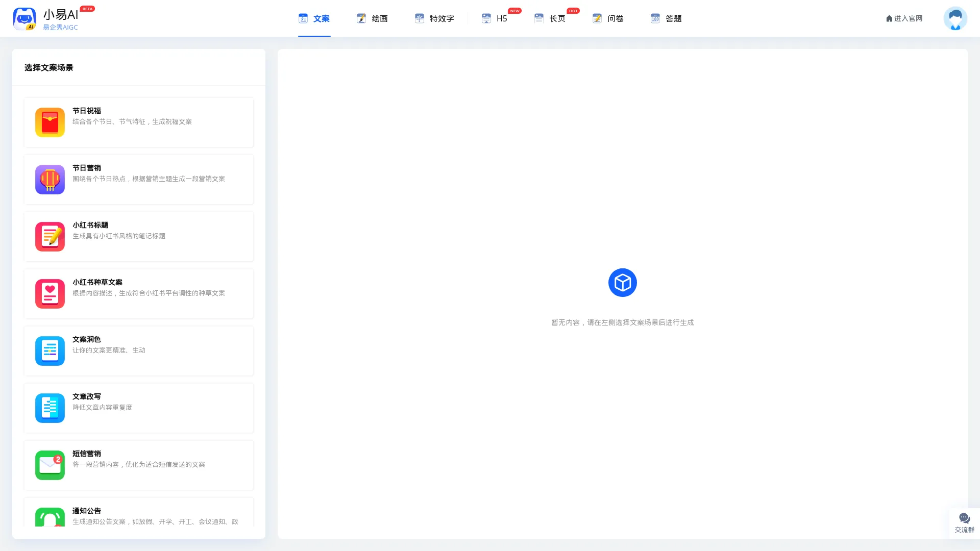The width and height of the screenshot is (980, 551).
Task: Select the 长页 tab
Action: coord(550,18)
